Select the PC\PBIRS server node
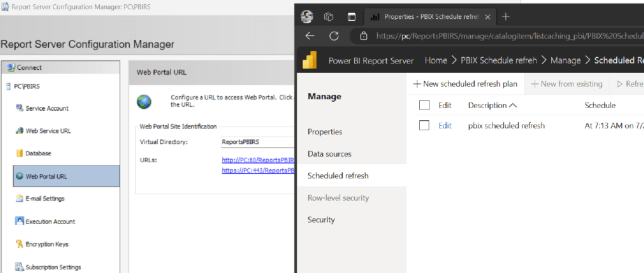 point(23,87)
